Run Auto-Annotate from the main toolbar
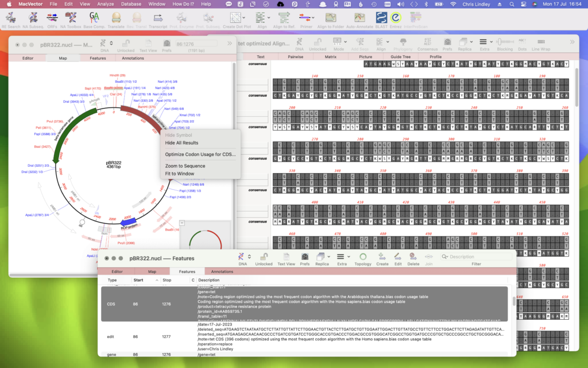This screenshot has height=368, width=588. coord(359,20)
